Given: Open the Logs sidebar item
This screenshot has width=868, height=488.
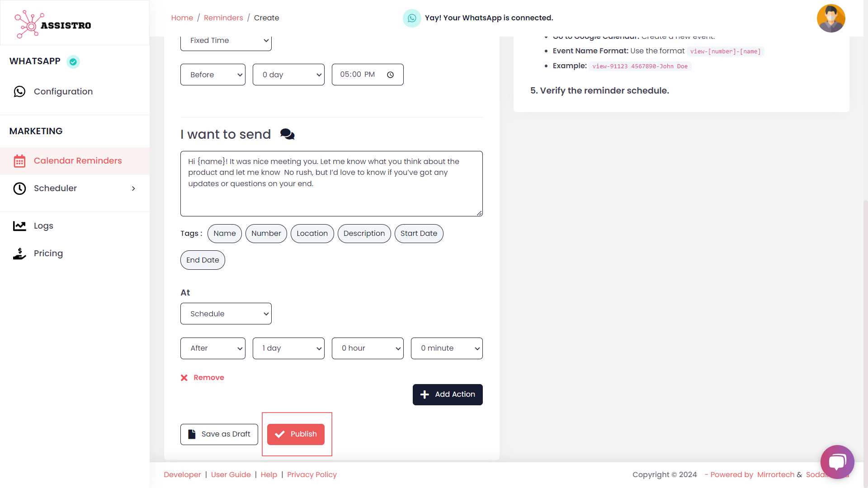Looking at the screenshot, I should 43,226.
